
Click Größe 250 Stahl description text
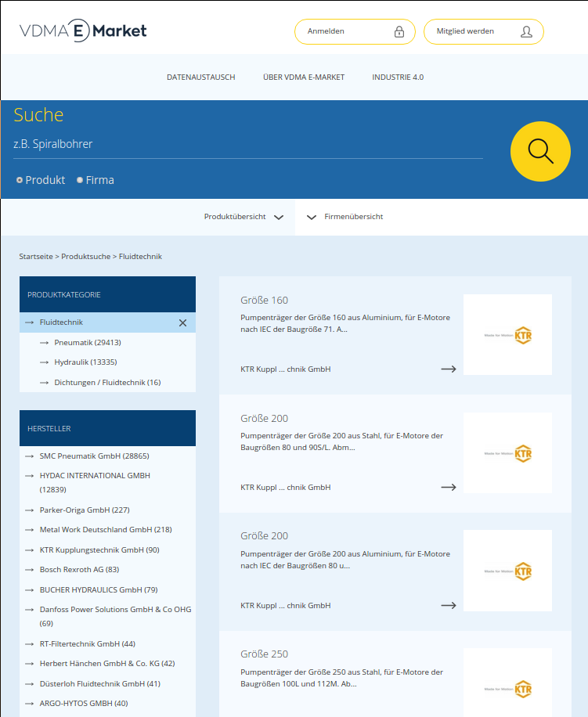pos(341,678)
